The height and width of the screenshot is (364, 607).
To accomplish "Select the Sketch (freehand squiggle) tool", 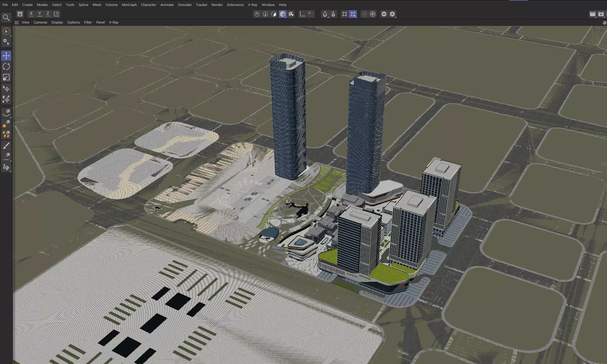I will (6, 167).
